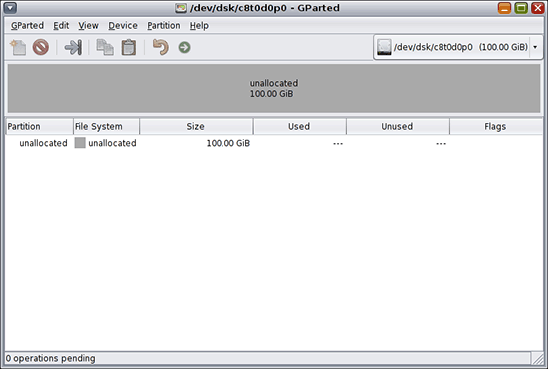Click the New partition toolbar icon
Screen dimensions: 548x369
tap(18, 47)
